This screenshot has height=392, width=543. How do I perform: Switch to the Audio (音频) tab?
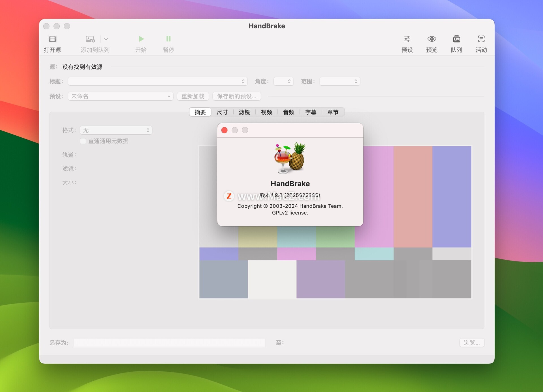coord(289,112)
